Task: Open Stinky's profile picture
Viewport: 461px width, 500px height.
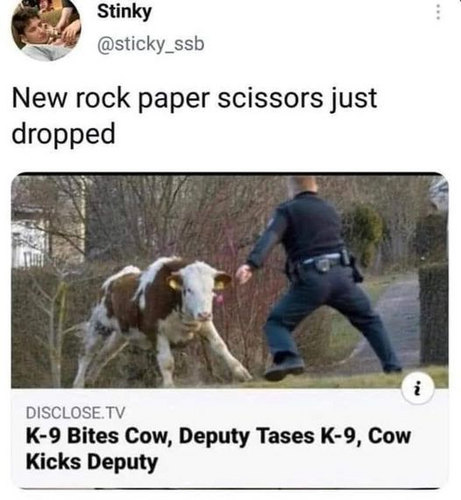Action: pos(46,29)
